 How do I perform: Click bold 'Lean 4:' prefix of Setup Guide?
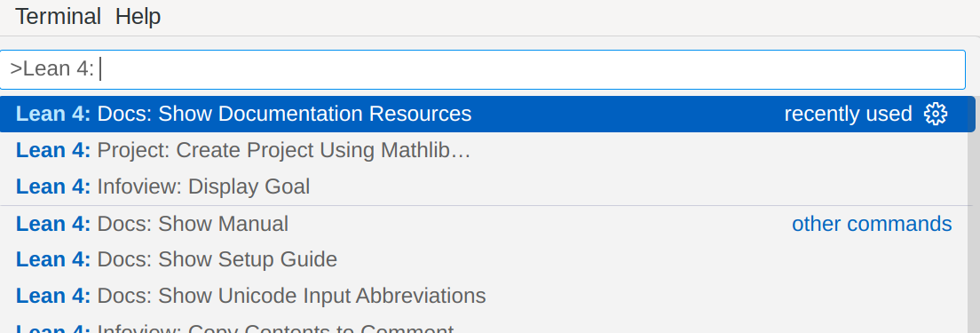pos(54,259)
